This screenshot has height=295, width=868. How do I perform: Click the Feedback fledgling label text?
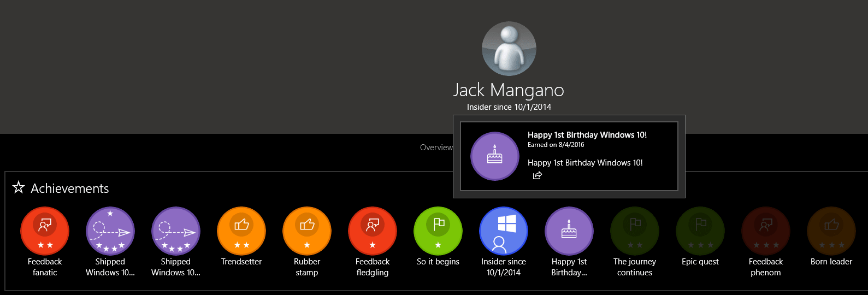[x=373, y=267]
